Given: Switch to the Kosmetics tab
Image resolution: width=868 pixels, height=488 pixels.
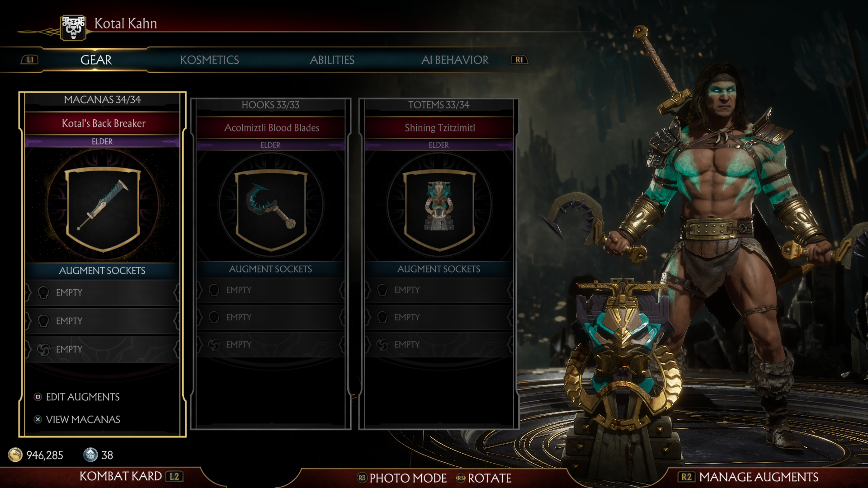Looking at the screenshot, I should tap(209, 60).
